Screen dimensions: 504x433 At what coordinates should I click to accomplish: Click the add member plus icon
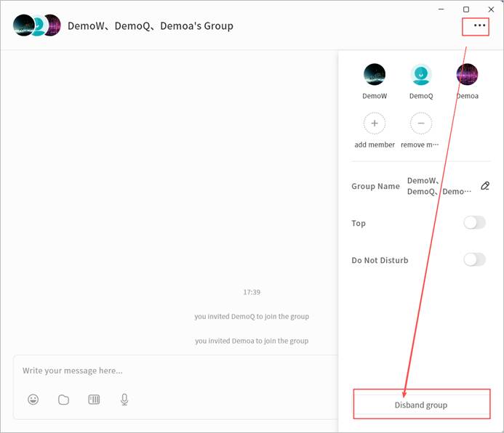[x=375, y=124]
